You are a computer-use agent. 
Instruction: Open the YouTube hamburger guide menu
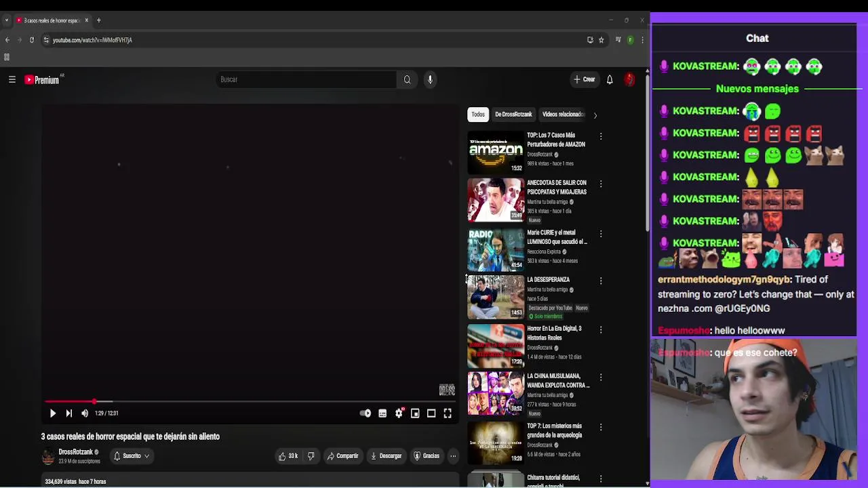point(12,79)
